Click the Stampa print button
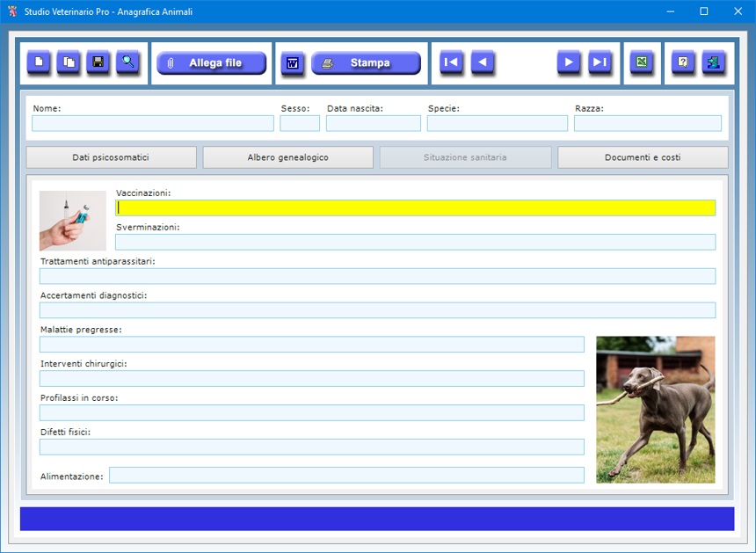Viewport: 756px width, 553px height. [x=366, y=63]
